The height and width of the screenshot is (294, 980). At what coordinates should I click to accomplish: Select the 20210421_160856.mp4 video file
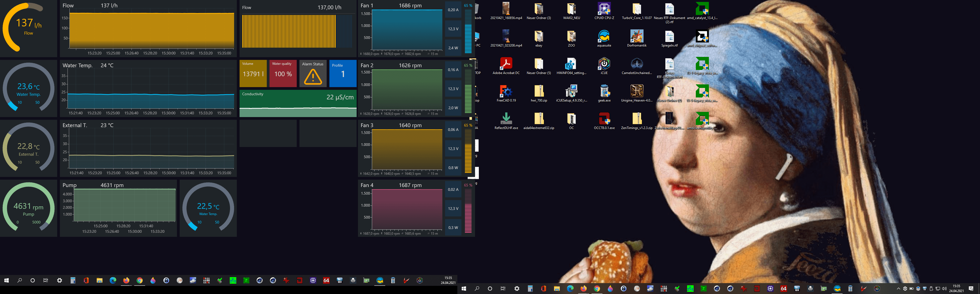pyautogui.click(x=506, y=11)
